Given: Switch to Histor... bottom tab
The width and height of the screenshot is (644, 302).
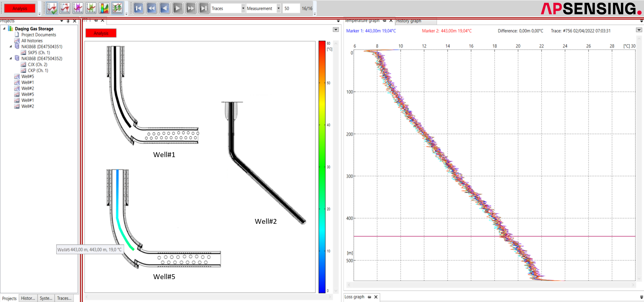Looking at the screenshot, I should coord(28,298).
